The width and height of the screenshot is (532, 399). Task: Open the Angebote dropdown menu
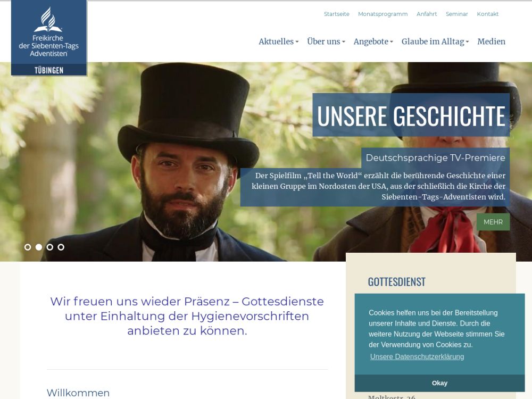tap(373, 41)
